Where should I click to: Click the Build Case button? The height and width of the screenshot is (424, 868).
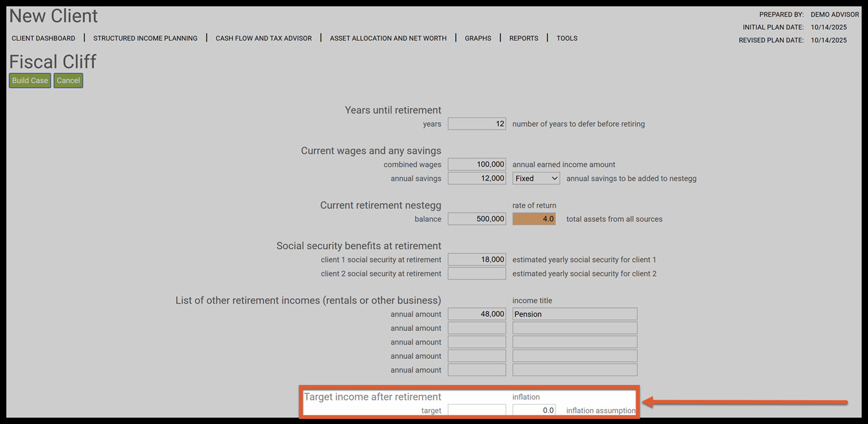(30, 81)
